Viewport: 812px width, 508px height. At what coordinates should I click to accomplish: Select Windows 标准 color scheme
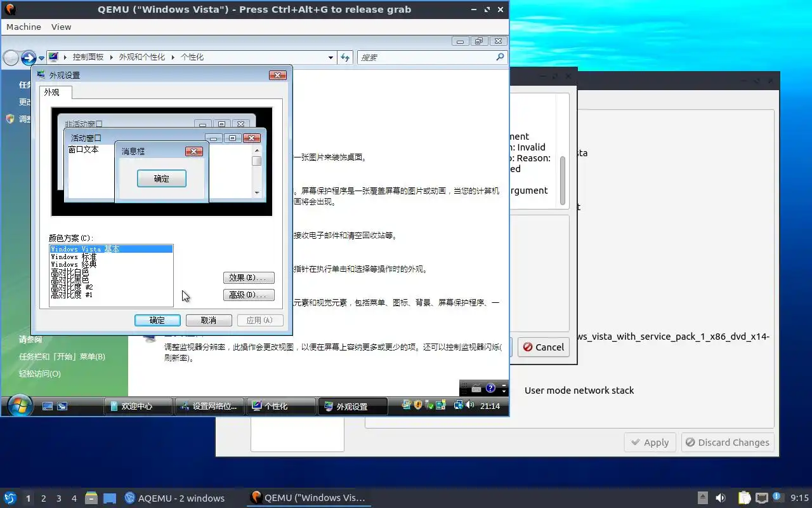point(111,257)
